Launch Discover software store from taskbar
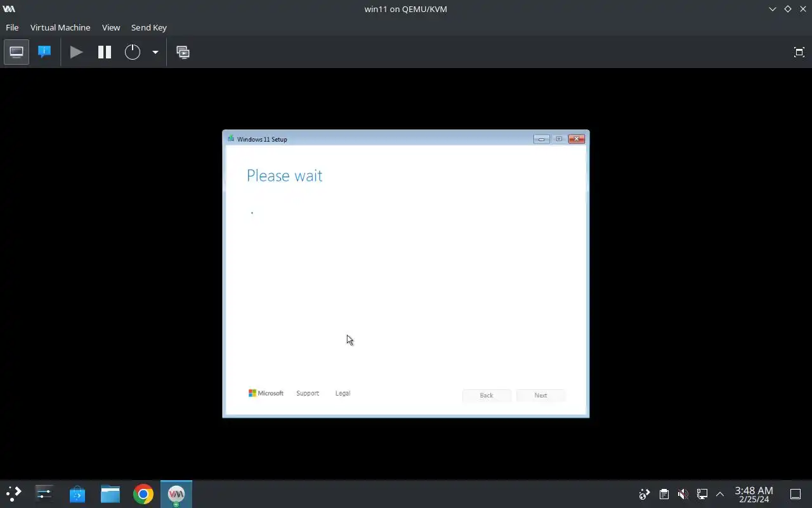The image size is (812, 508). pos(77,493)
